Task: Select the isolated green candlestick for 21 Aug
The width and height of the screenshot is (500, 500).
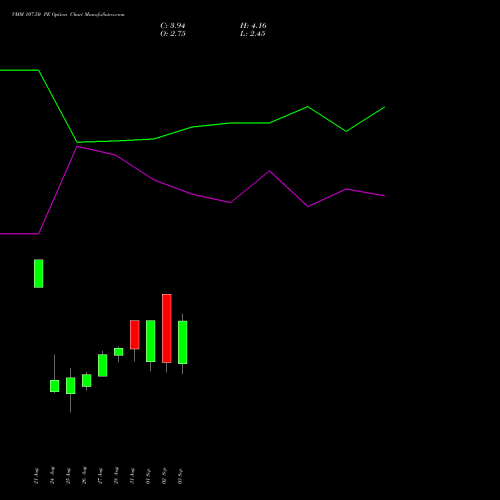Action: click(x=39, y=273)
